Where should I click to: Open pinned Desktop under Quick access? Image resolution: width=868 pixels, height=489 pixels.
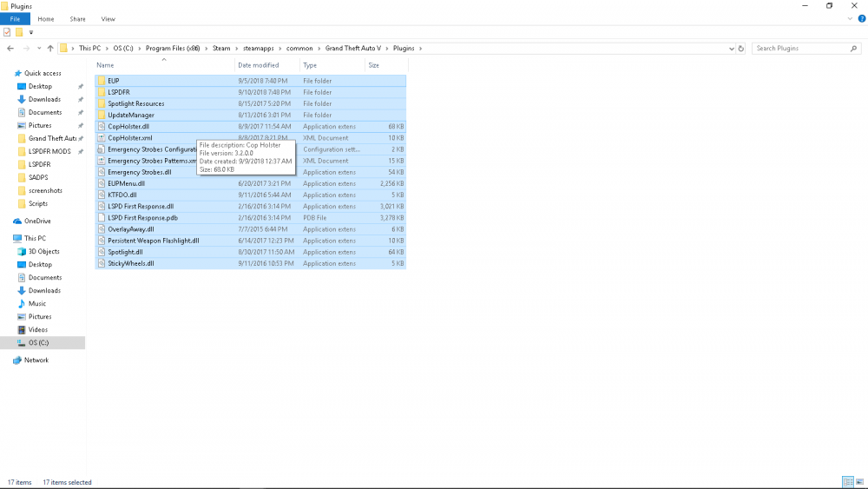point(40,86)
